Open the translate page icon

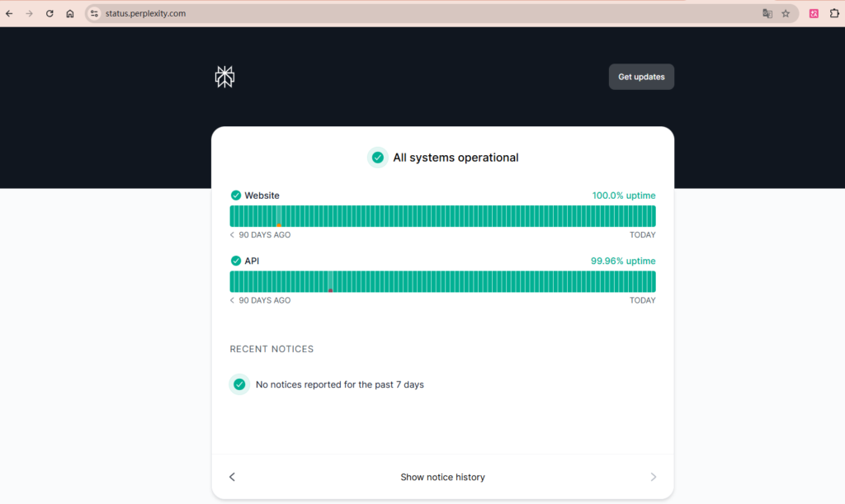pos(767,13)
